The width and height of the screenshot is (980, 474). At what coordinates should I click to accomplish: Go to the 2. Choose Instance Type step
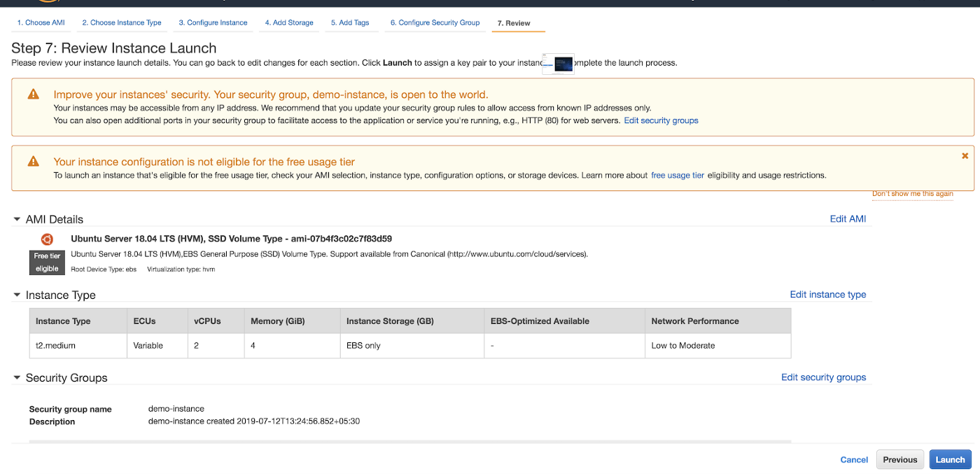coord(122,22)
